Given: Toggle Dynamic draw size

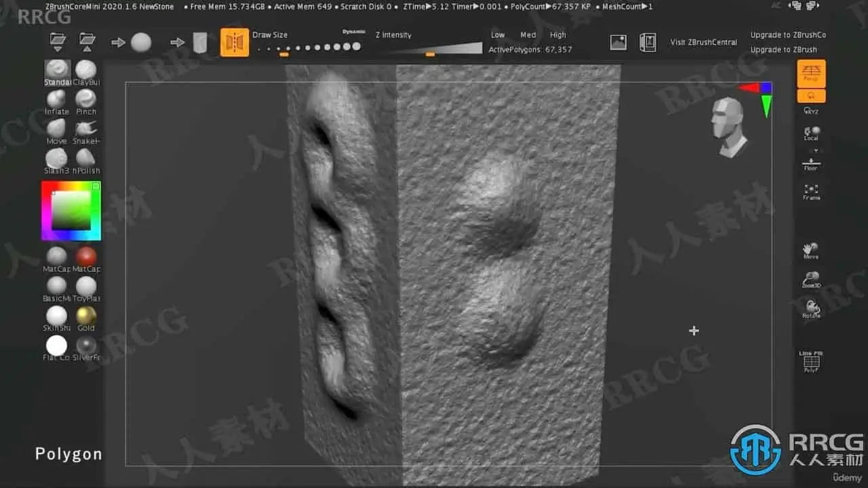Looking at the screenshot, I should (x=354, y=32).
